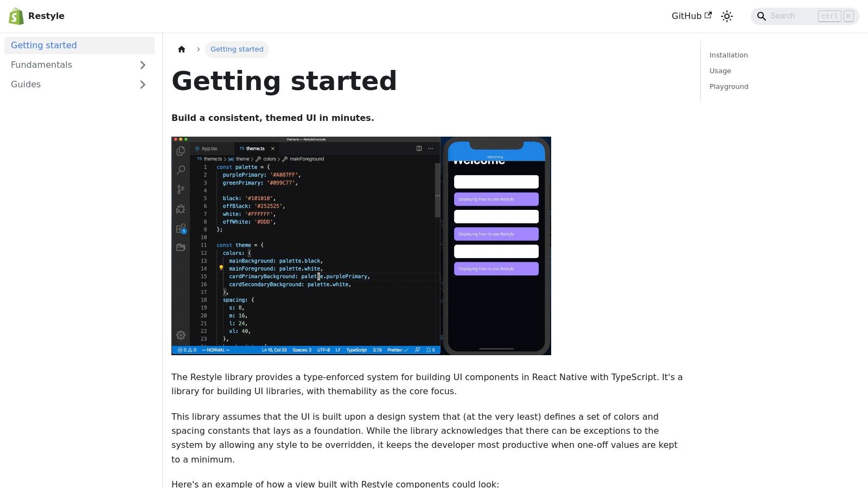This screenshot has height=488, width=868.
Task: Expand the Guides chevron arrow
Action: coord(143,85)
